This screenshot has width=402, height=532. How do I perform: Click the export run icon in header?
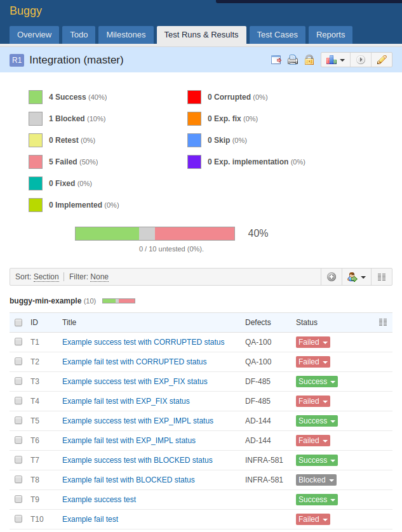[x=276, y=60]
